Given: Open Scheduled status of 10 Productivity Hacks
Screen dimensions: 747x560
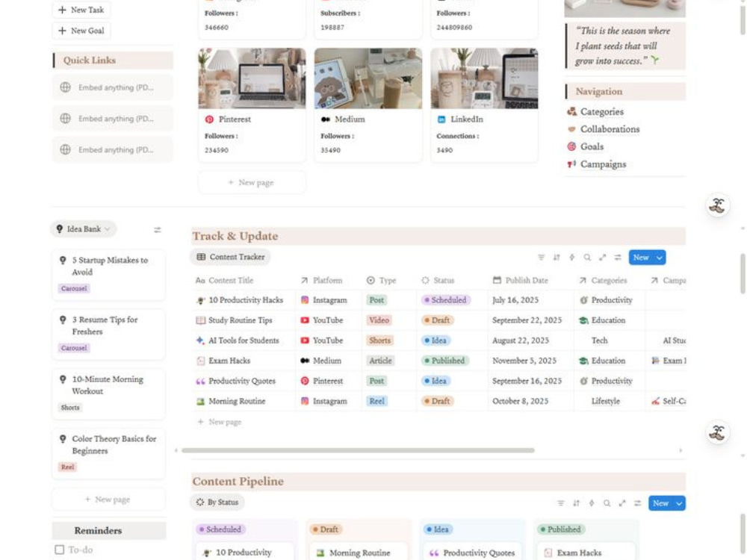Looking at the screenshot, I should (445, 300).
